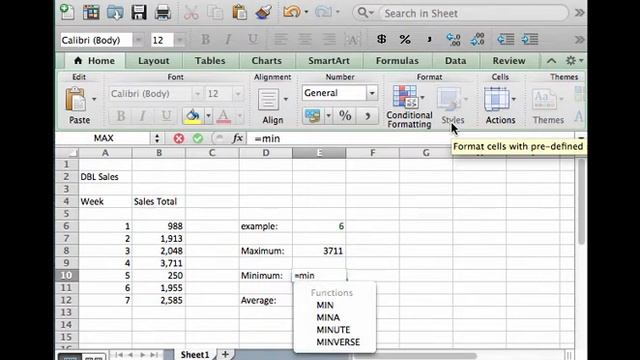640x360 pixels.
Task: Select the Format Painter brush icon
Action: tap(264, 12)
